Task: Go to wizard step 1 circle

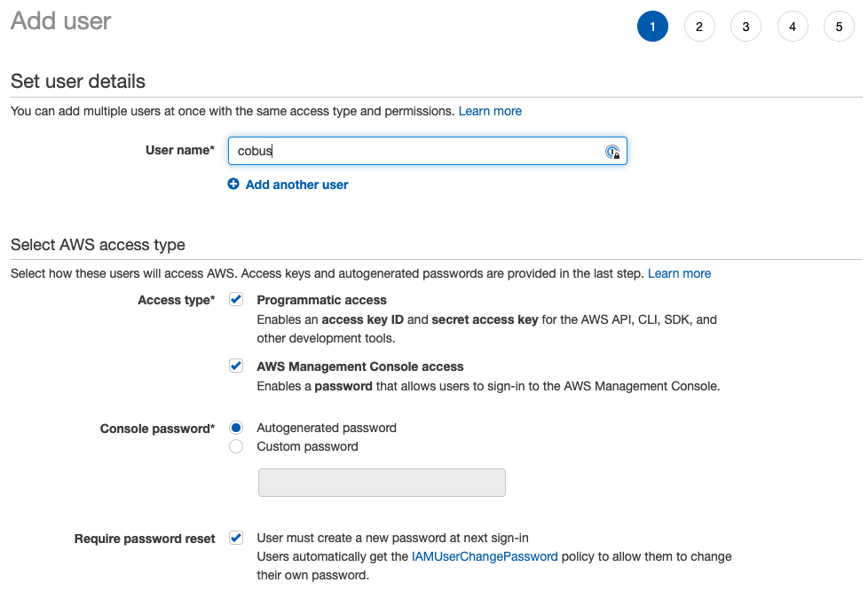Action: [652, 27]
